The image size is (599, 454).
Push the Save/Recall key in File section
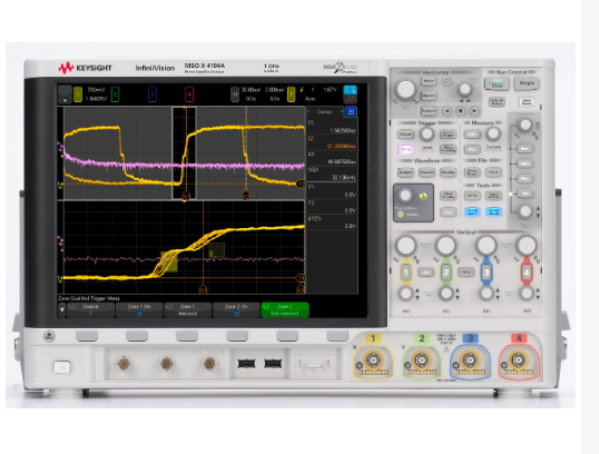tap(472, 173)
